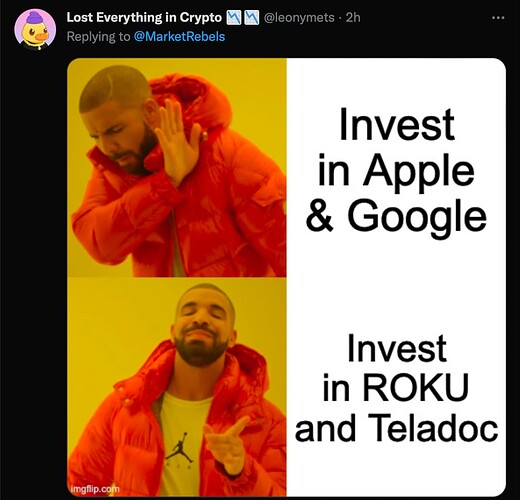Click the imgflip.com watermark
The image size is (520, 500).
[95, 489]
